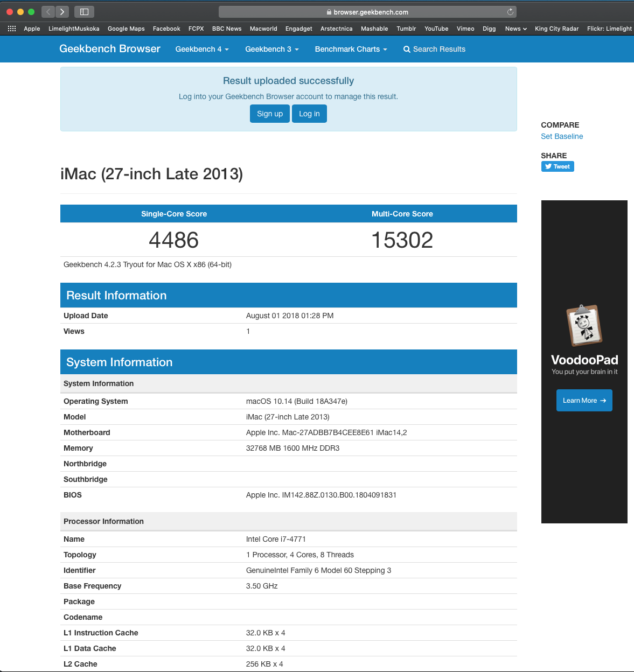Click the Set Baseline link
Viewport: 634px width, 672px height.
(562, 136)
